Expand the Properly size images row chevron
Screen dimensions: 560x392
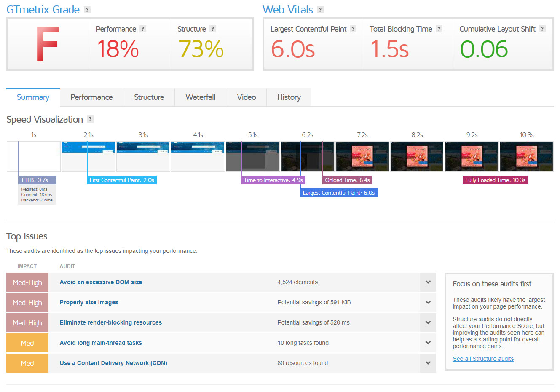pyautogui.click(x=428, y=302)
